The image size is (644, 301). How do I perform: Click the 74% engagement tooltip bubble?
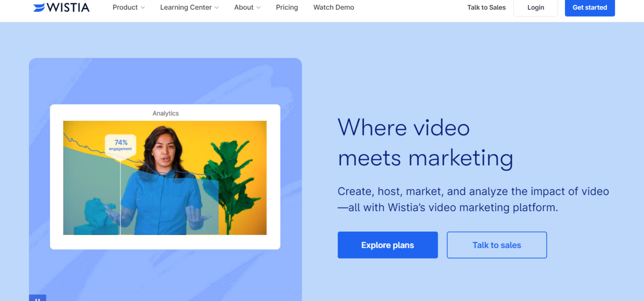coord(121,145)
